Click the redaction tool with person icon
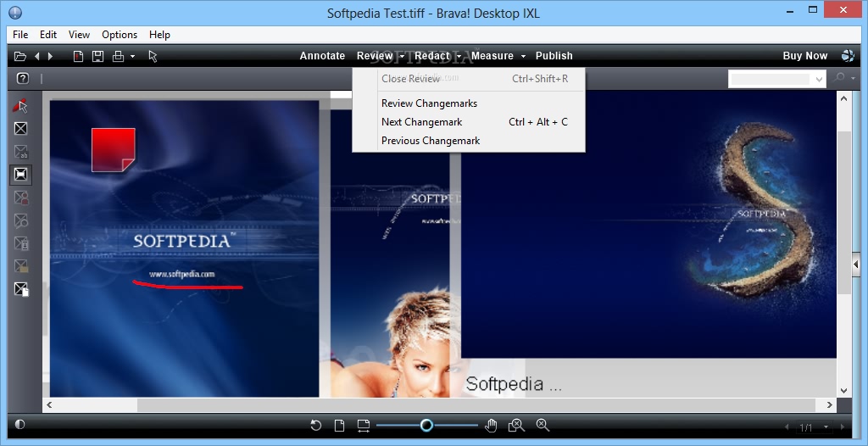 pos(20,198)
